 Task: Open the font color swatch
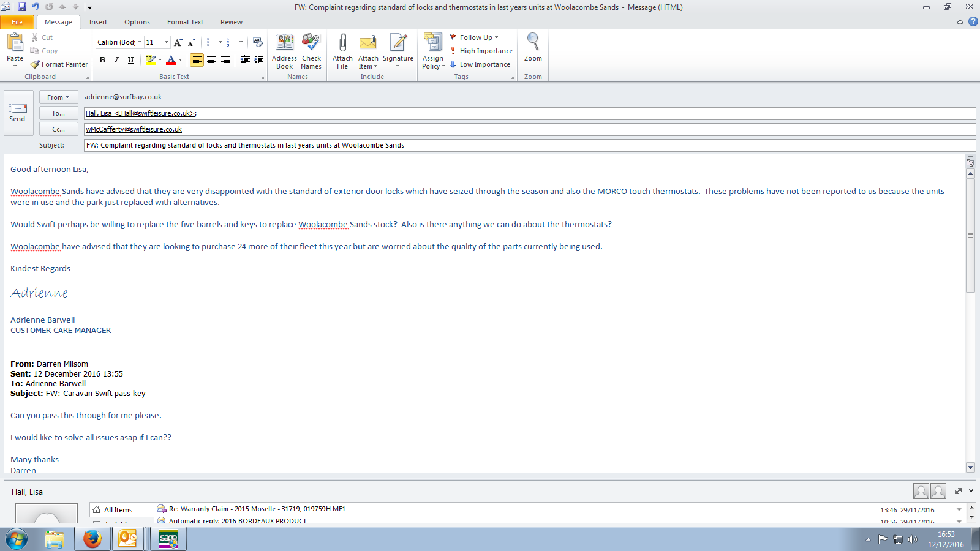tap(171, 60)
